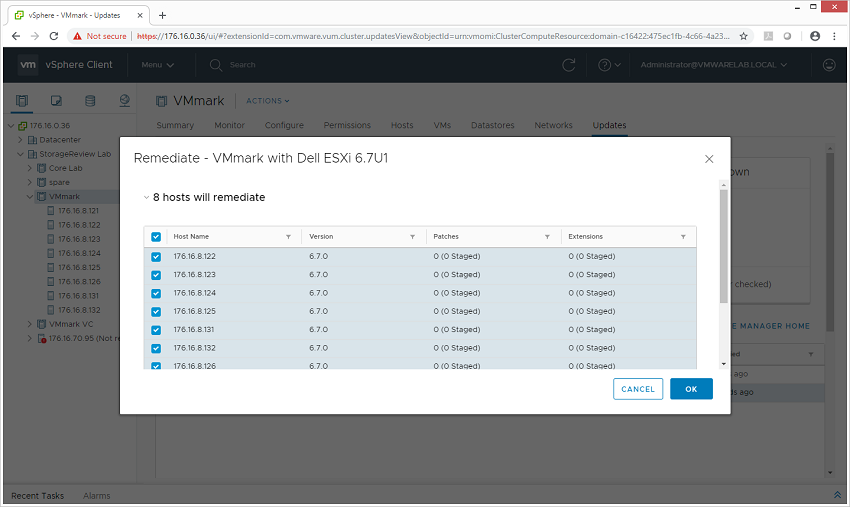Click the page scrollbar behind dialog
850x507 pixels.
[830, 242]
